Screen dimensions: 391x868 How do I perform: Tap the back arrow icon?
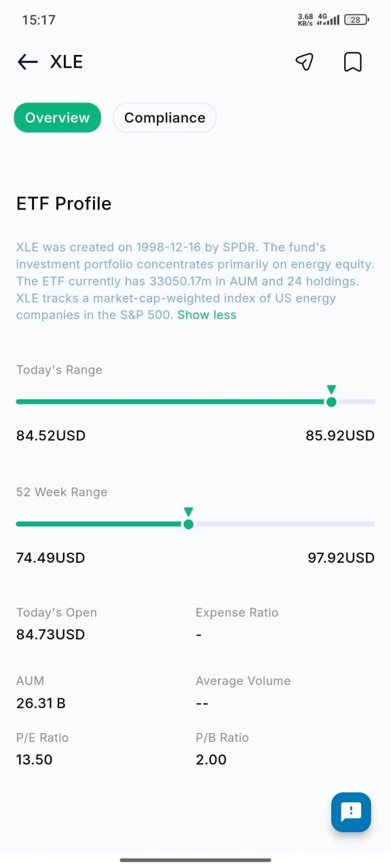coord(27,62)
